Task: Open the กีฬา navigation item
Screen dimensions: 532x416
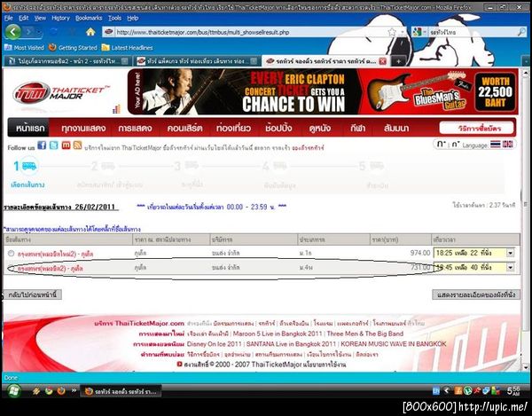Action: (357, 129)
